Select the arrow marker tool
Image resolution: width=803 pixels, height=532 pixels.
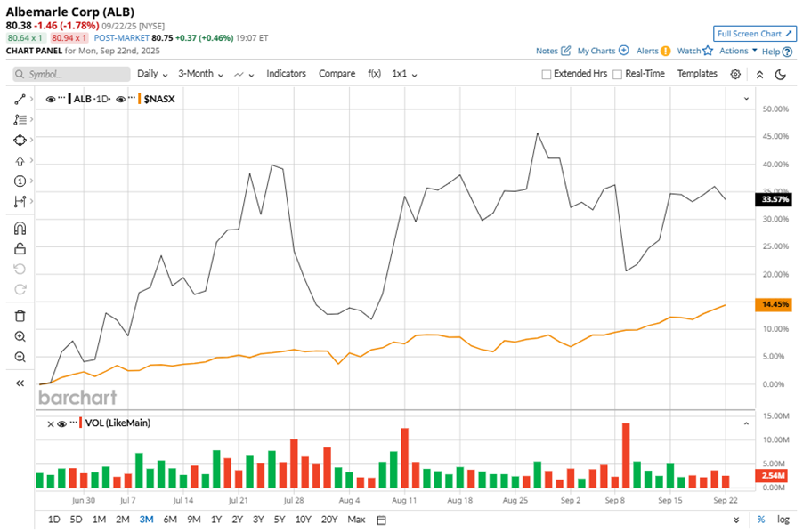(20, 161)
